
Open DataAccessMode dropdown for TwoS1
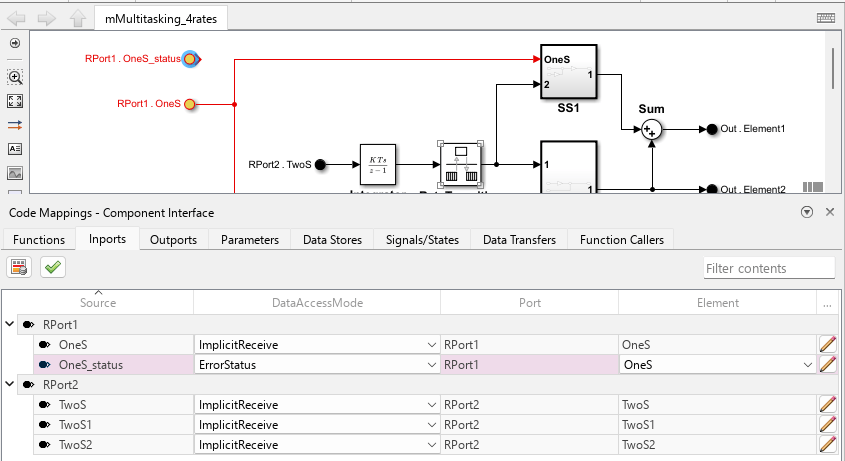pos(432,424)
